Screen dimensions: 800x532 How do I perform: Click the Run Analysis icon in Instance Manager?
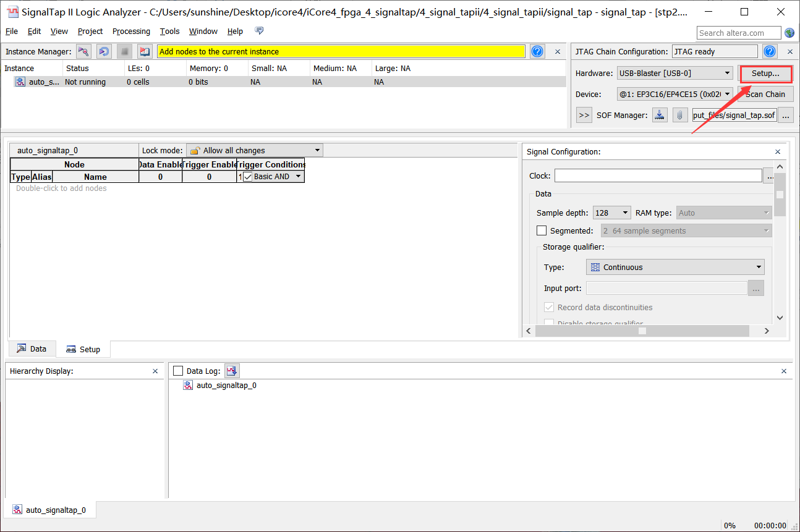coord(83,52)
